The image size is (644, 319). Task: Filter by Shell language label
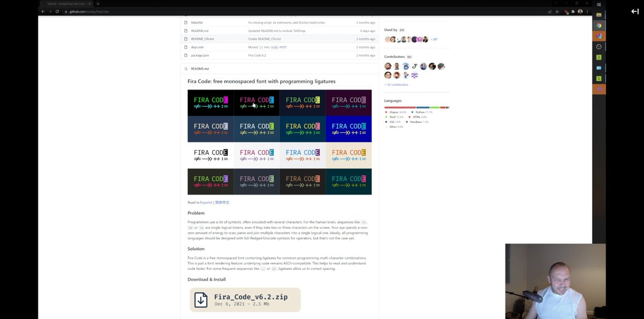(394, 117)
